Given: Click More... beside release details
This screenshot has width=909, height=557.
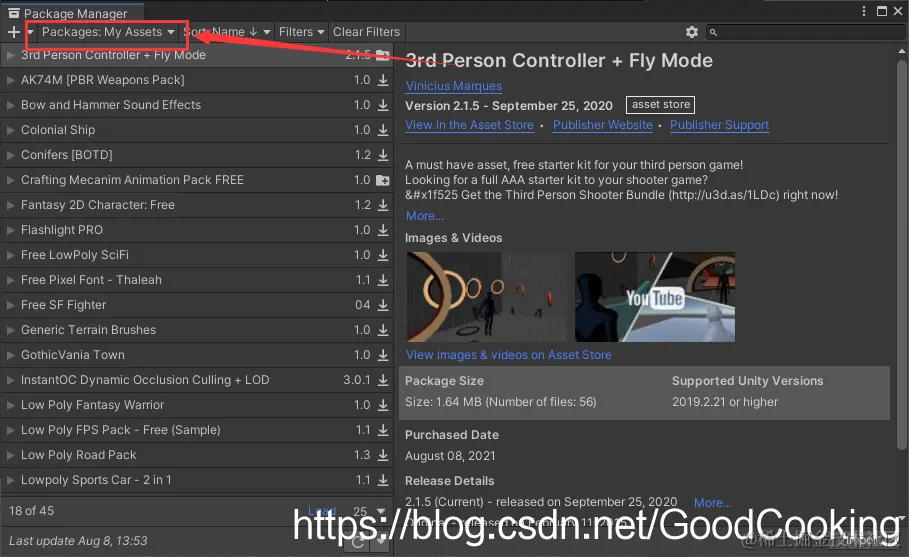Looking at the screenshot, I should pos(712,503).
